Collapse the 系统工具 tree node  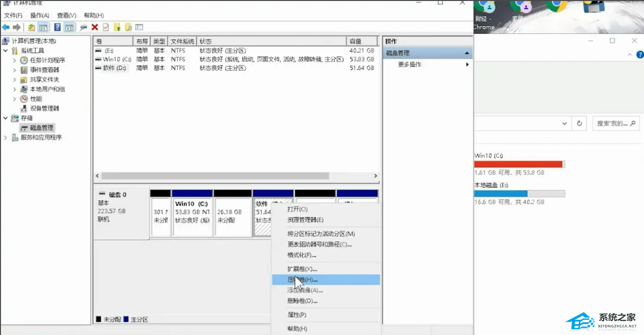pyautogui.click(x=5, y=51)
